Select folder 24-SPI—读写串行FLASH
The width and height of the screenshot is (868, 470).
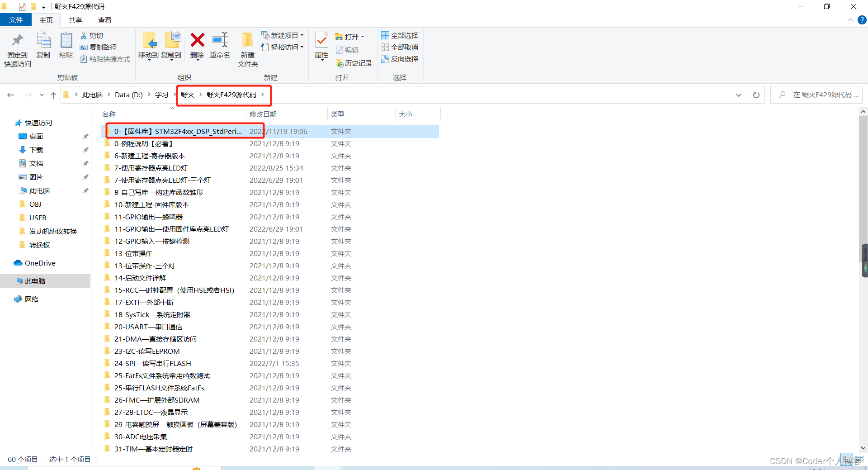click(x=269, y=363)
